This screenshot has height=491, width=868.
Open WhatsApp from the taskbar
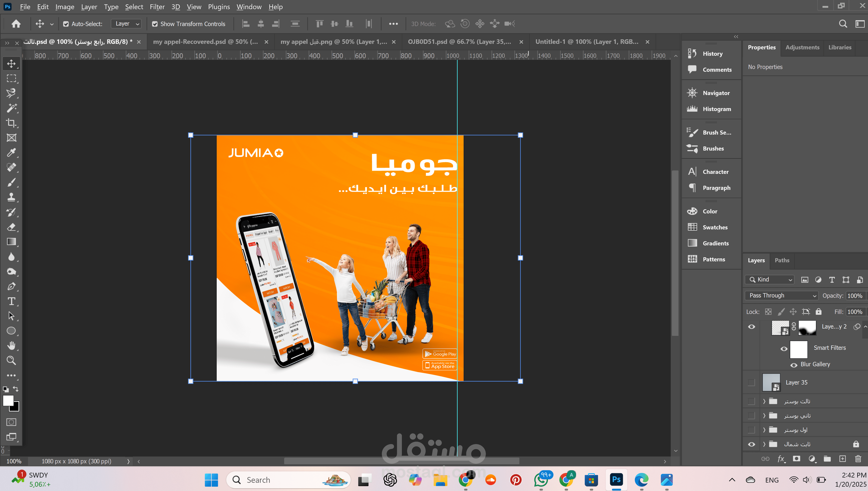[541, 480]
